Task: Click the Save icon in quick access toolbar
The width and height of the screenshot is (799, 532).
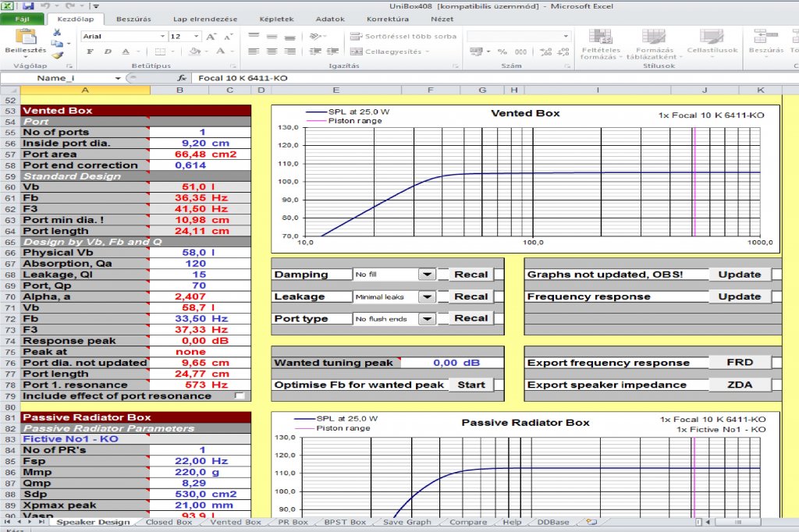Action: [x=28, y=6]
